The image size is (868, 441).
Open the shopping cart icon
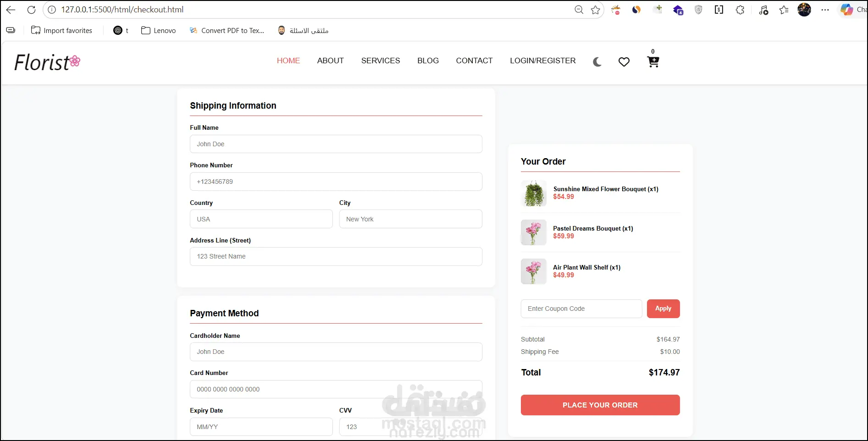(x=653, y=61)
